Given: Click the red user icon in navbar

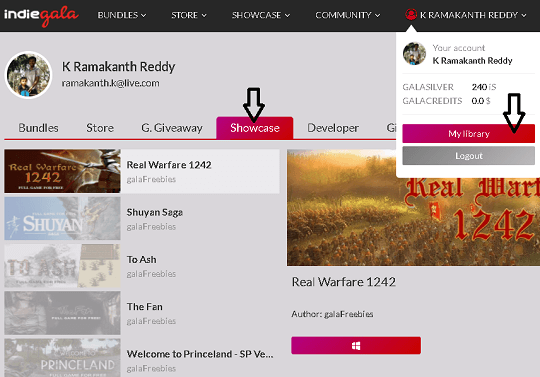Looking at the screenshot, I should (x=411, y=14).
